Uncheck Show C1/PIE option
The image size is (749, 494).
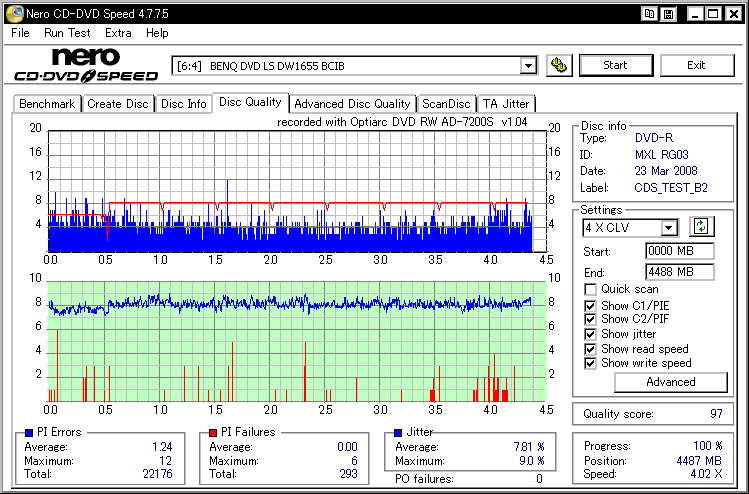[590, 305]
